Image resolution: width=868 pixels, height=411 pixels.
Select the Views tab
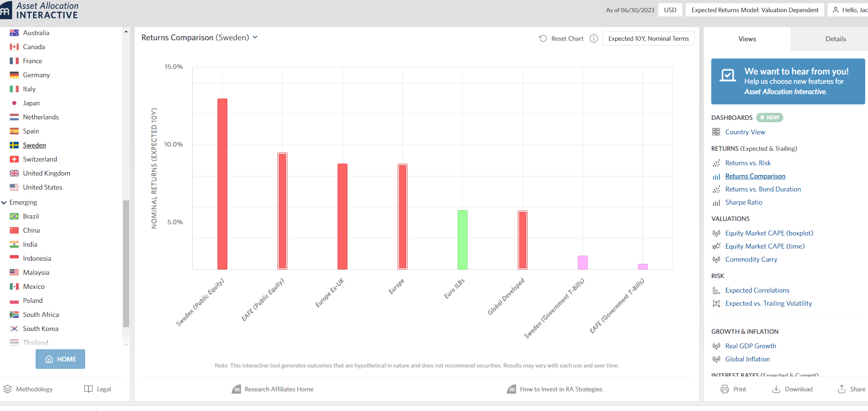click(x=747, y=39)
